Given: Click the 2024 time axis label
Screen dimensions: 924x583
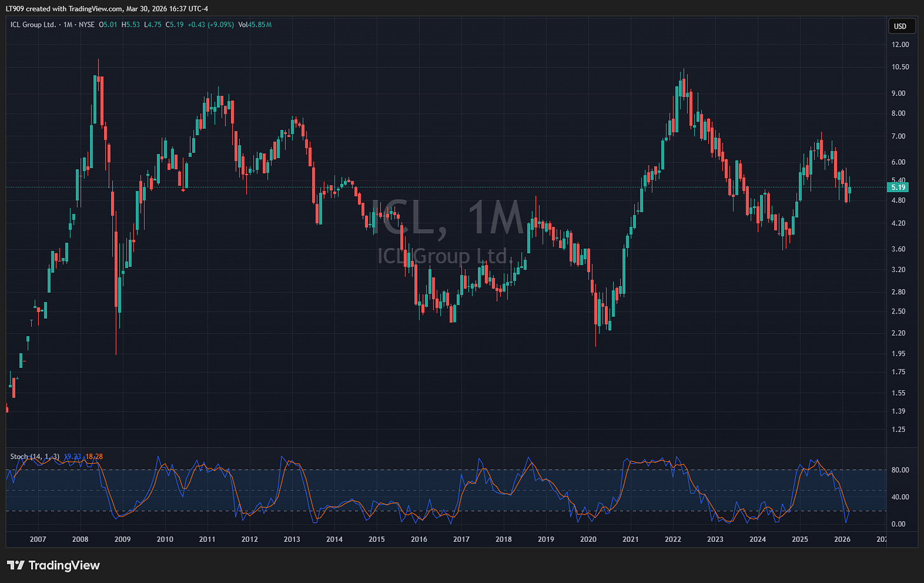Looking at the screenshot, I should (758, 540).
